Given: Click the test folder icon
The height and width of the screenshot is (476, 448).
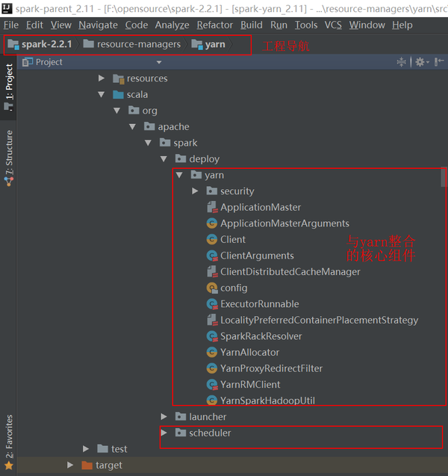Looking at the screenshot, I should 102,448.
